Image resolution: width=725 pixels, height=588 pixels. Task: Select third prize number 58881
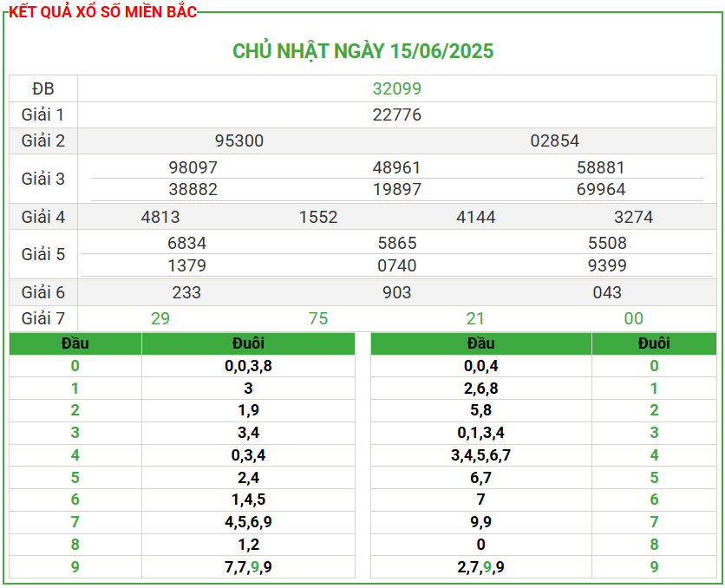[601, 167]
